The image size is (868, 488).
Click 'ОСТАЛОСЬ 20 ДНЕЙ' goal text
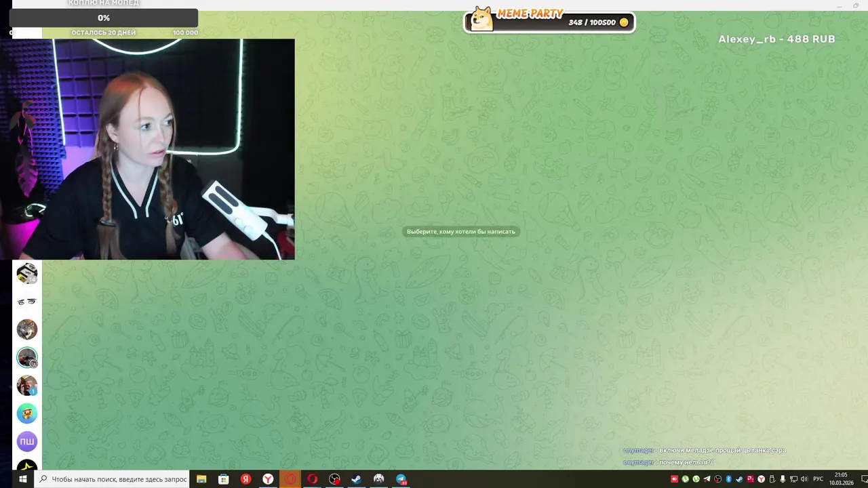click(104, 33)
